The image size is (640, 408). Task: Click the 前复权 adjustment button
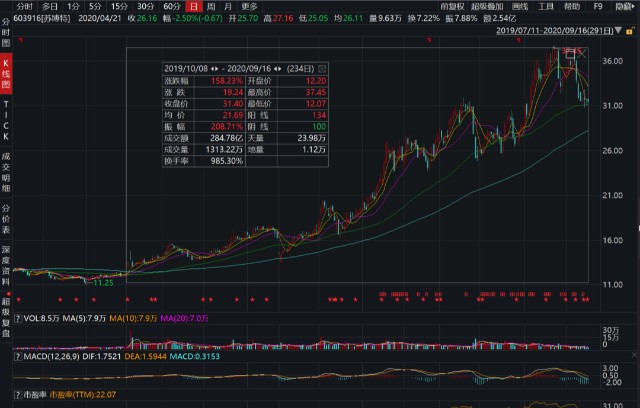pos(452,6)
